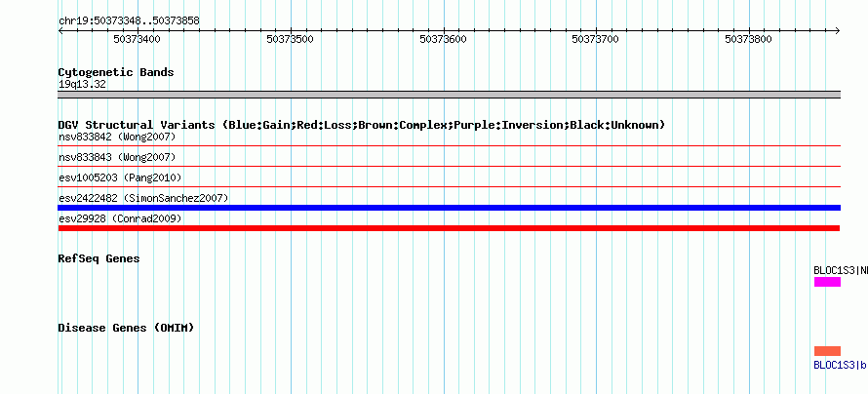
Task: Click the thin red line under esv1005203
Action: [x=449, y=186]
